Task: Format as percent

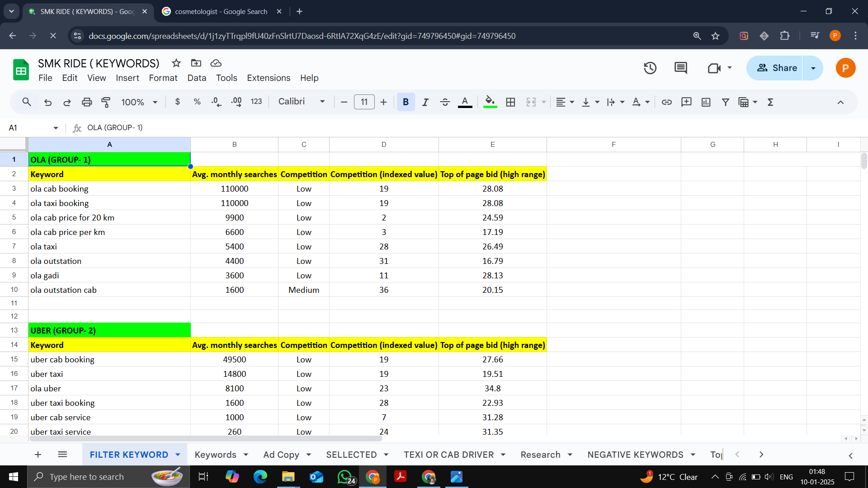Action: [x=197, y=102]
